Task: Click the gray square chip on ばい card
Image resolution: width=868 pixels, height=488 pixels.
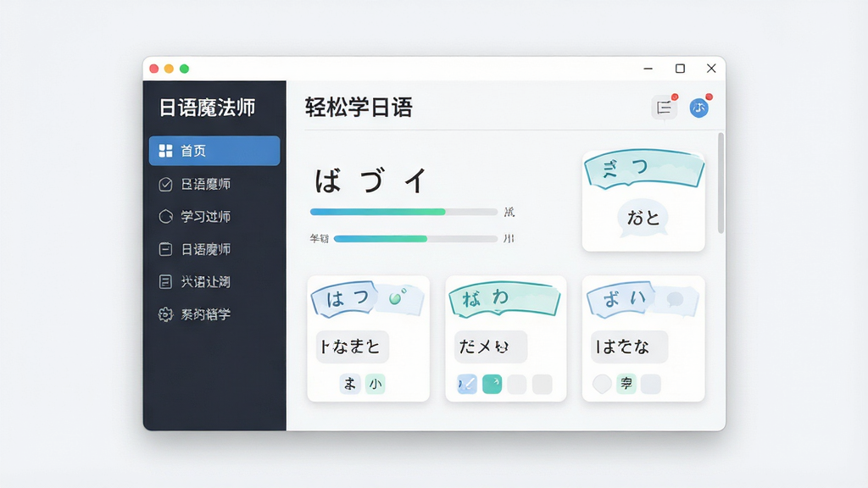Action: point(651,384)
